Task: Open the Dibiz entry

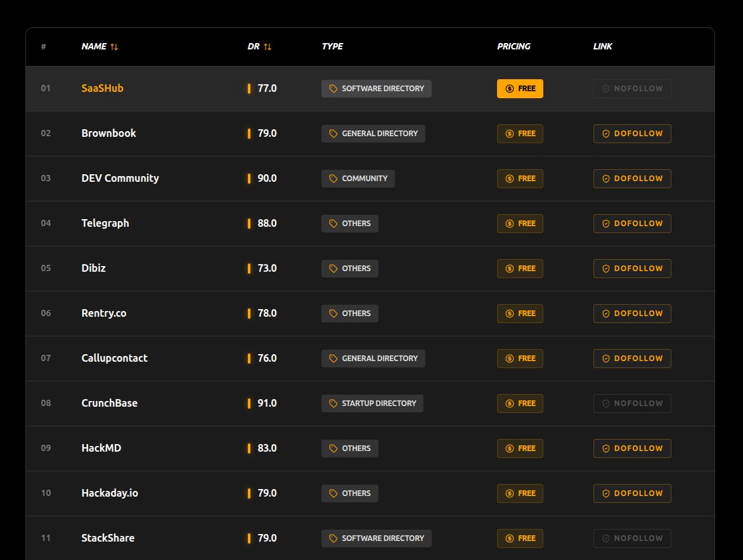Action: (x=93, y=268)
